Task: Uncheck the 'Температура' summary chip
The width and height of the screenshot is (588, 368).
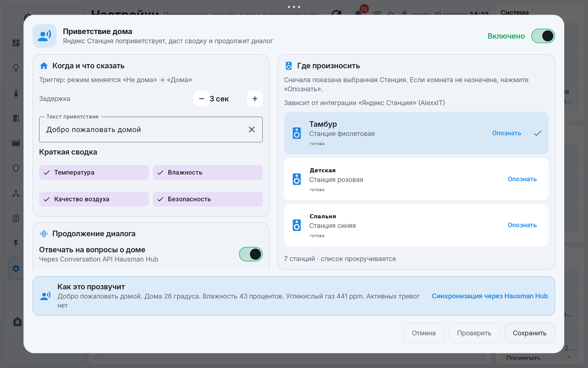Action: tap(94, 172)
